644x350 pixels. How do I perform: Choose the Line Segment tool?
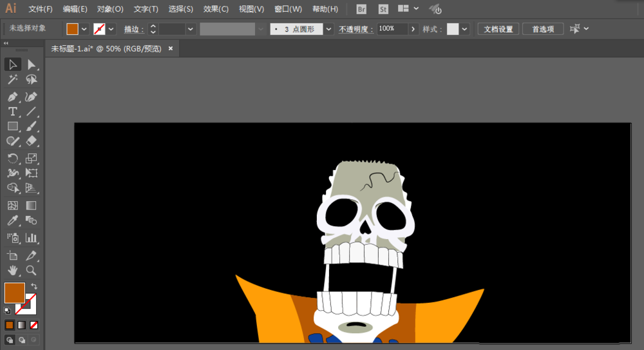(x=31, y=112)
